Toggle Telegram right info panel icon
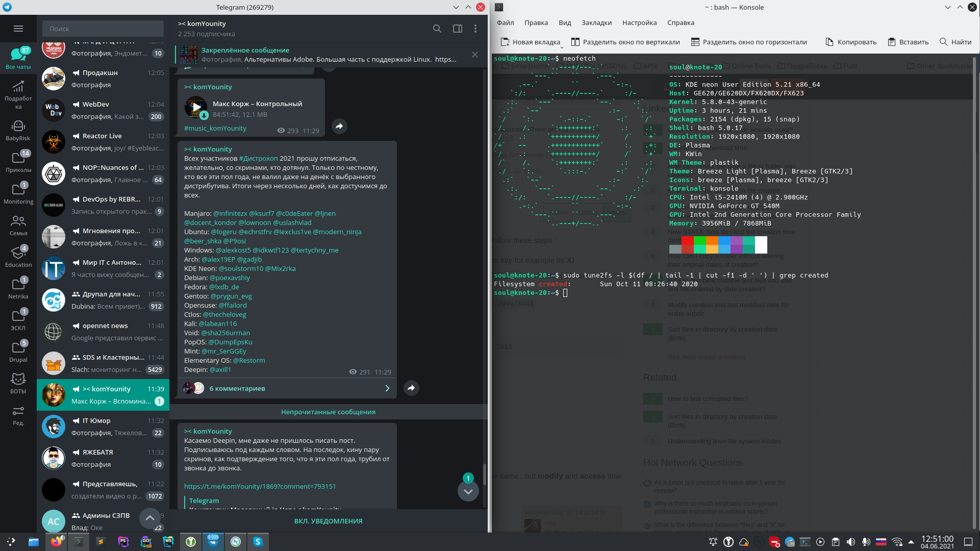 (458, 29)
